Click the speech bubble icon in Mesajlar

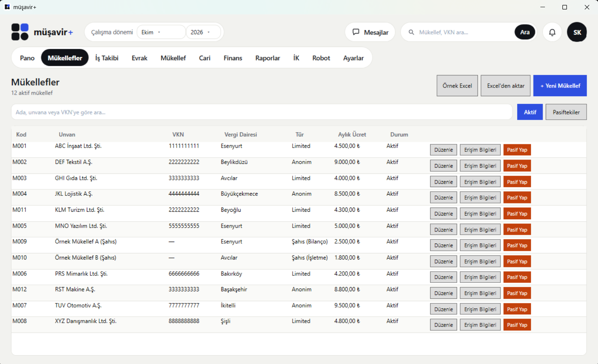356,32
